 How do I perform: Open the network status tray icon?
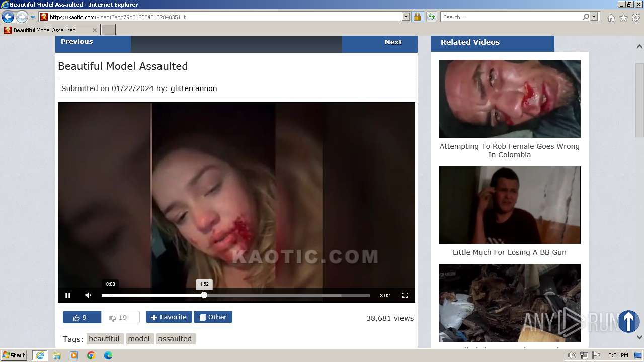tap(584, 355)
